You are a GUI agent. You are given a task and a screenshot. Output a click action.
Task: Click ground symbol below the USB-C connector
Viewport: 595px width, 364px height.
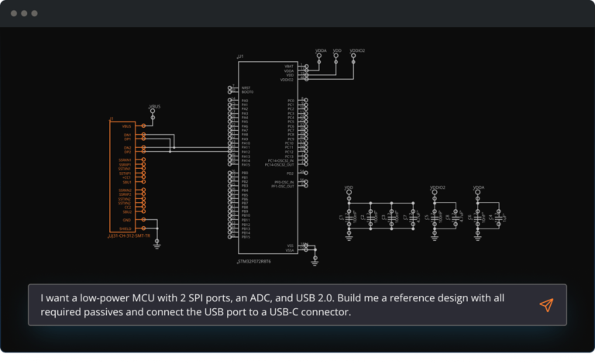coord(157,244)
